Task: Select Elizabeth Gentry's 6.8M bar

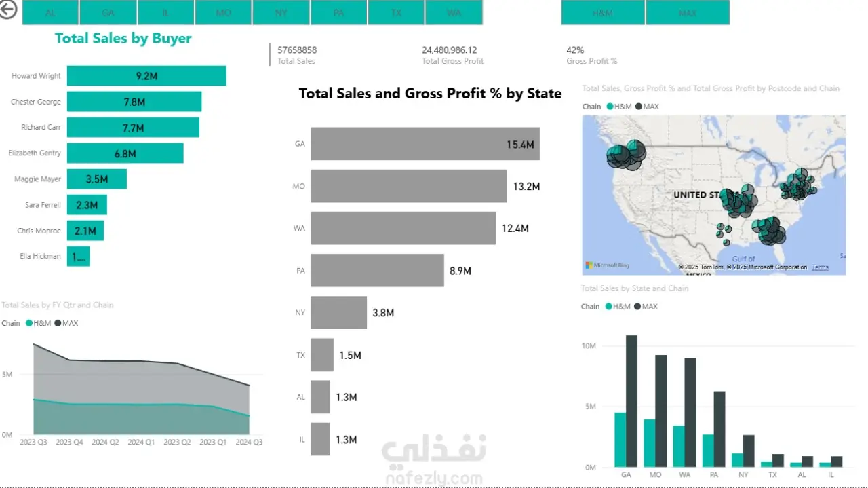Action: [x=125, y=153]
